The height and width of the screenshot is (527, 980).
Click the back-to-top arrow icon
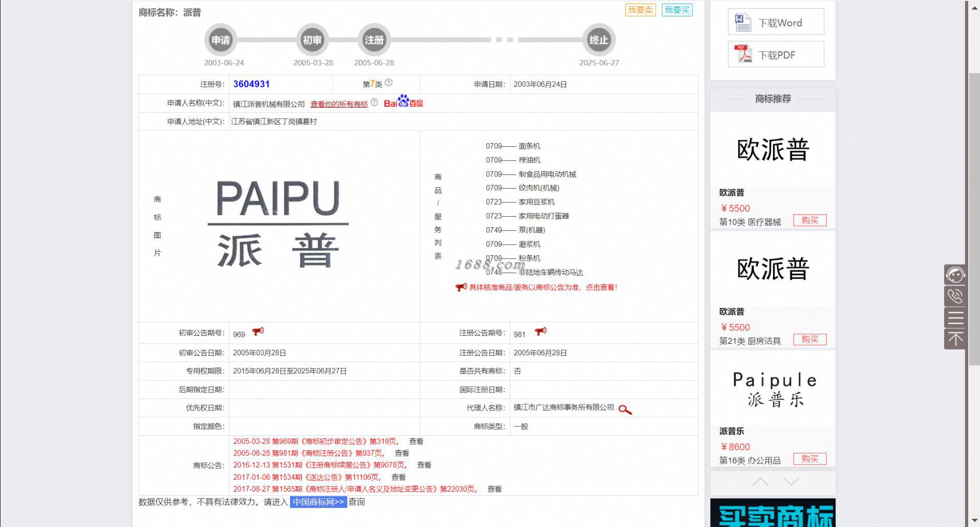(955, 339)
